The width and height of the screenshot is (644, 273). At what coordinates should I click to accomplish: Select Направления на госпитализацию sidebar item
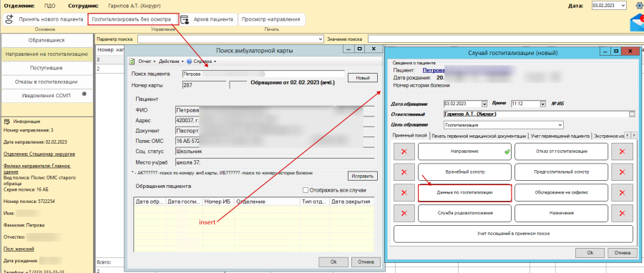47,54
